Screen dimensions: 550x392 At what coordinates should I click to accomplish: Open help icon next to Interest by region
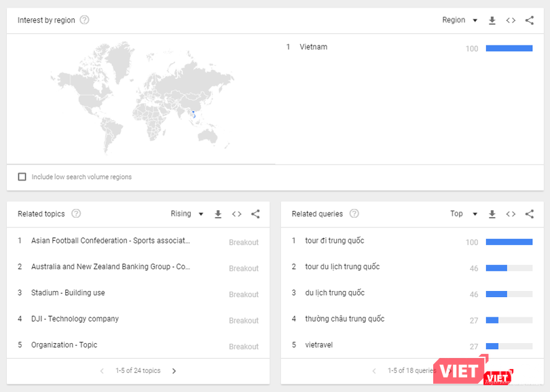click(84, 20)
